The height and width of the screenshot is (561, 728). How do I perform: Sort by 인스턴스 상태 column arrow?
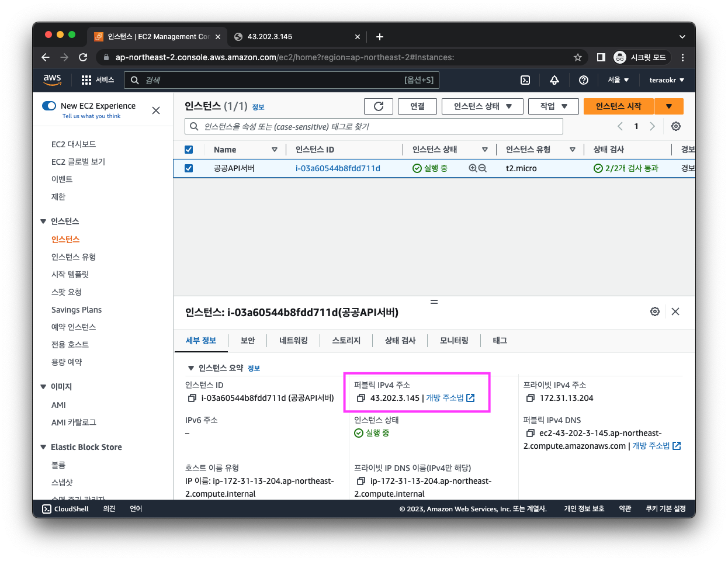[x=485, y=150]
